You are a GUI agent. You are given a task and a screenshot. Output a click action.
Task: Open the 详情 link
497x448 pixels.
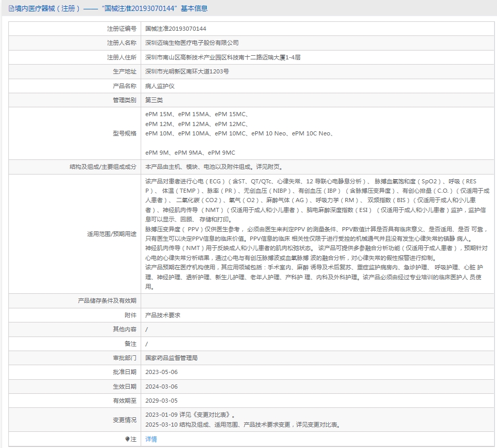[151, 439]
